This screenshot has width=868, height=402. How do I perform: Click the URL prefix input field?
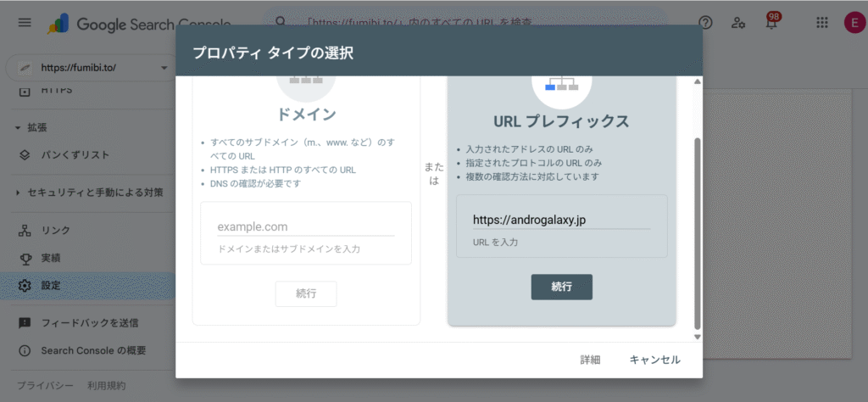tap(561, 221)
